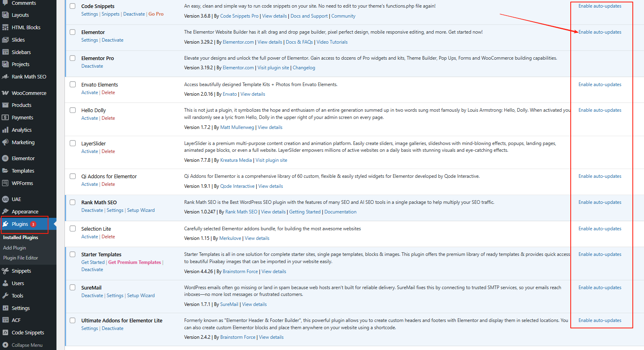Check the LayerSlider plugin checkbox
This screenshot has width=644, height=350.
click(72, 143)
